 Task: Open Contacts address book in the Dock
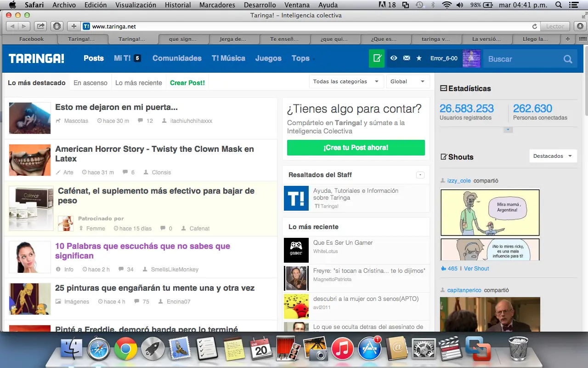click(396, 349)
